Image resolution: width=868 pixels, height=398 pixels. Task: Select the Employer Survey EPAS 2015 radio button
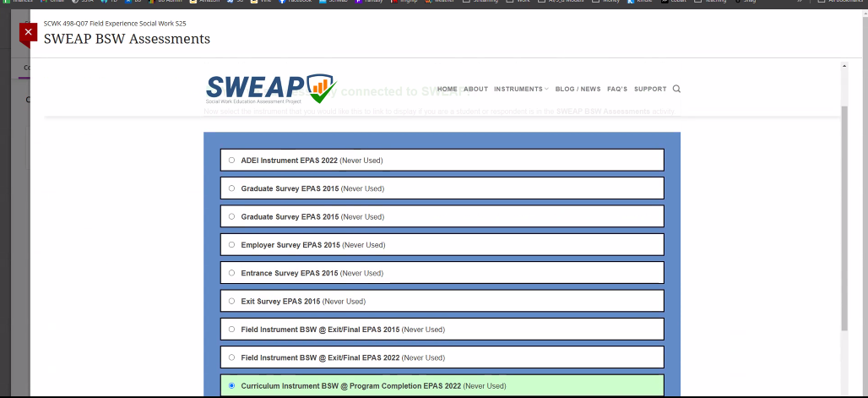click(x=231, y=244)
